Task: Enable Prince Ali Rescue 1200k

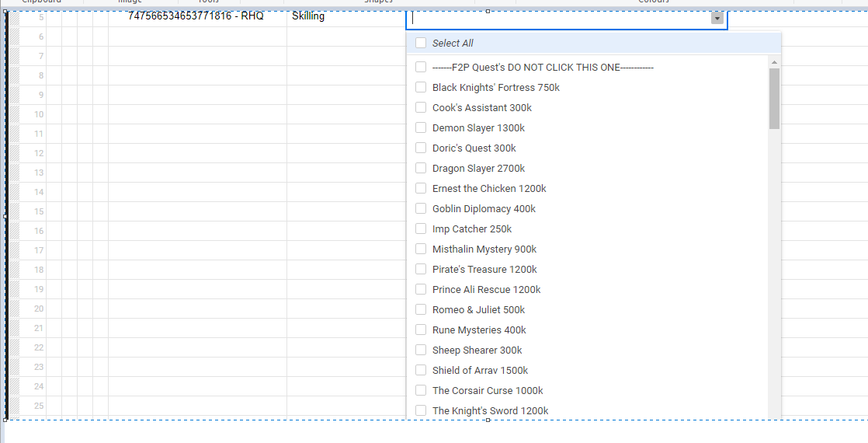Action: pos(421,289)
